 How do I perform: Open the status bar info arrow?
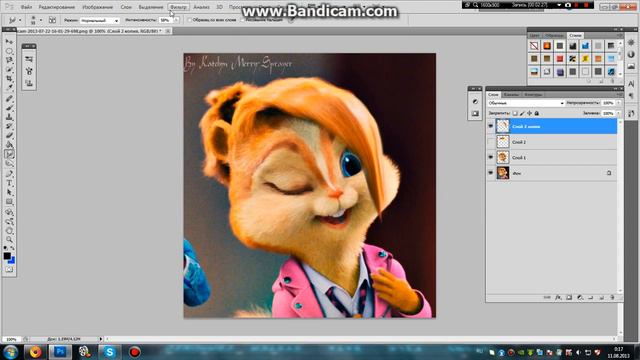tap(101, 339)
